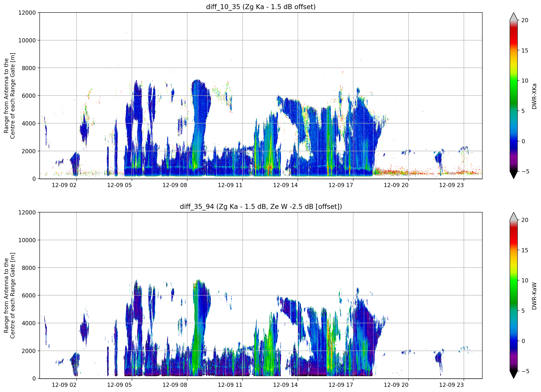Click the 12-09 20 tick in bottom plot
This screenshot has width=541, height=392.
click(x=396, y=385)
